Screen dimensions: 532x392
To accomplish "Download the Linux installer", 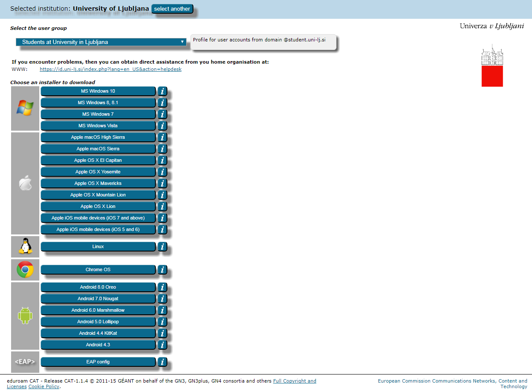I will [98, 247].
